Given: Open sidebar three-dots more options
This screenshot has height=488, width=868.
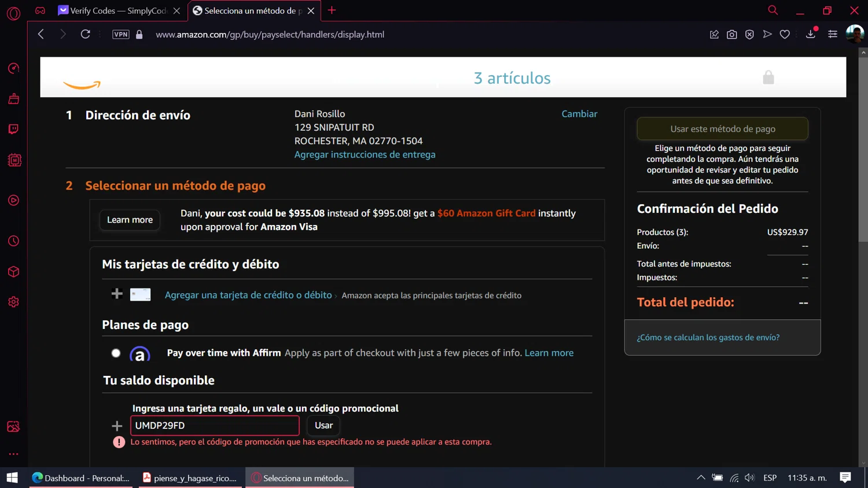Looking at the screenshot, I should tap(13, 454).
